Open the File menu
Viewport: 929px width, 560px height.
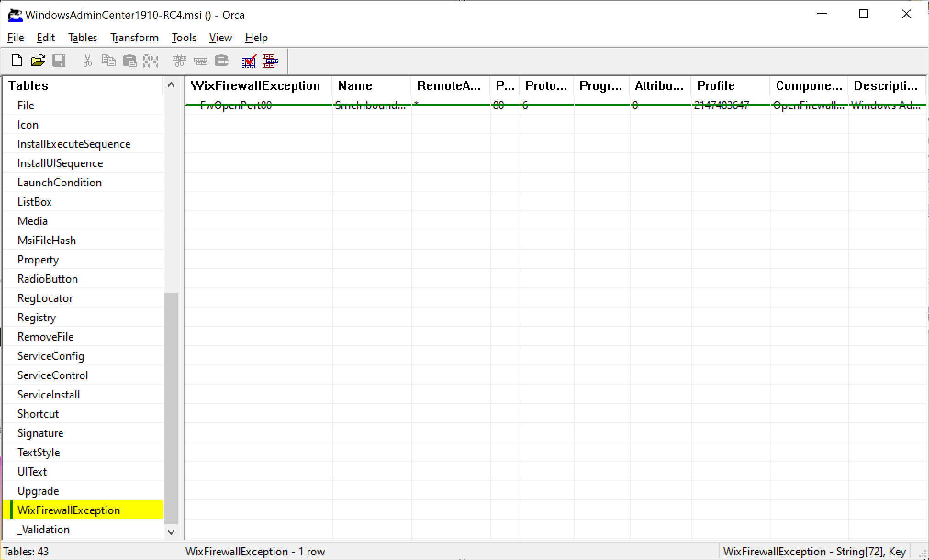[16, 38]
